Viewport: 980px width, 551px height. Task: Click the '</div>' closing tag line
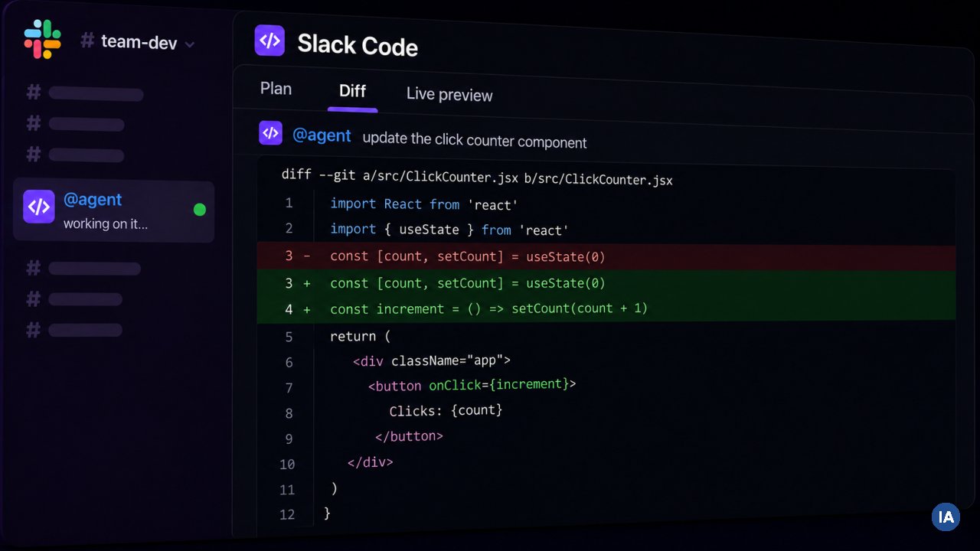(x=370, y=462)
